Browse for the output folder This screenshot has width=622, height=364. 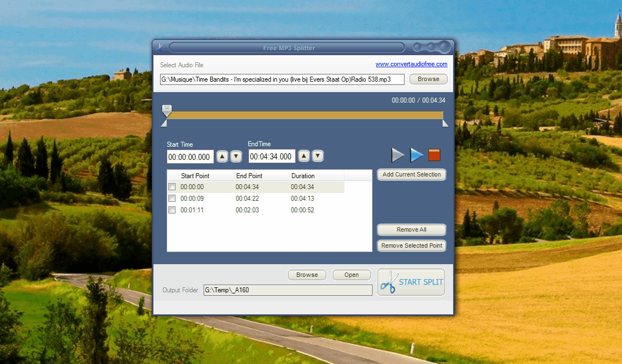(x=307, y=275)
